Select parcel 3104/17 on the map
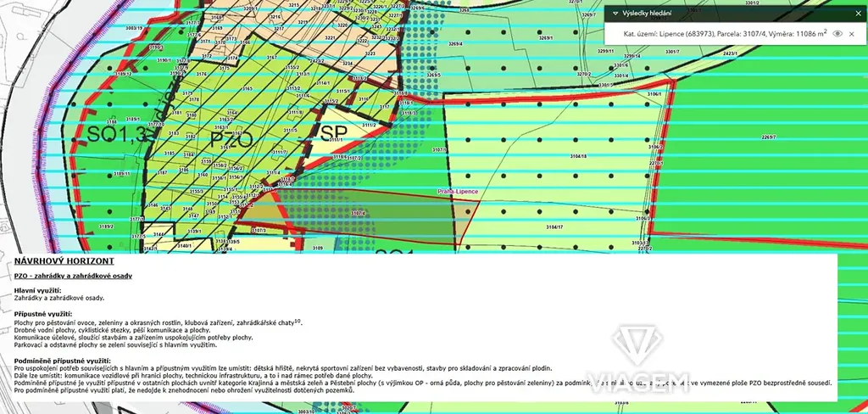Screen dimensions: 868x414 (554, 227)
